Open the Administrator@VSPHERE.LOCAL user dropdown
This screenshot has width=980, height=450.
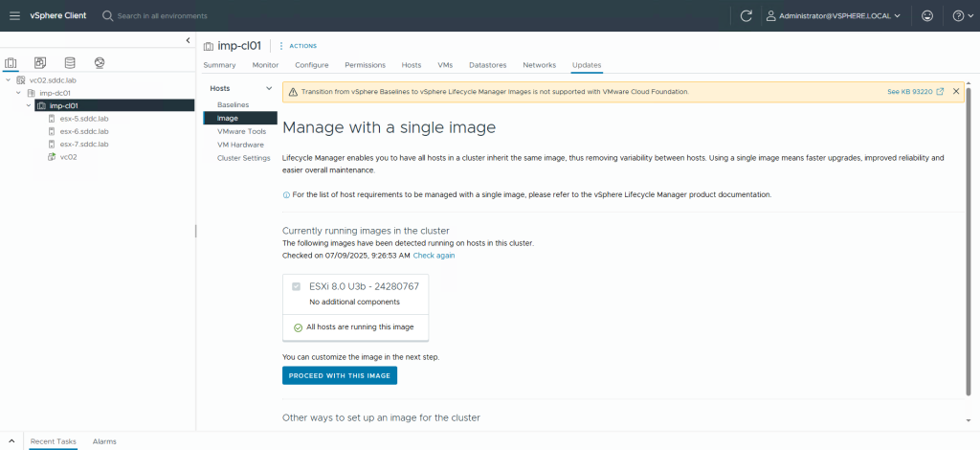[x=834, y=15]
